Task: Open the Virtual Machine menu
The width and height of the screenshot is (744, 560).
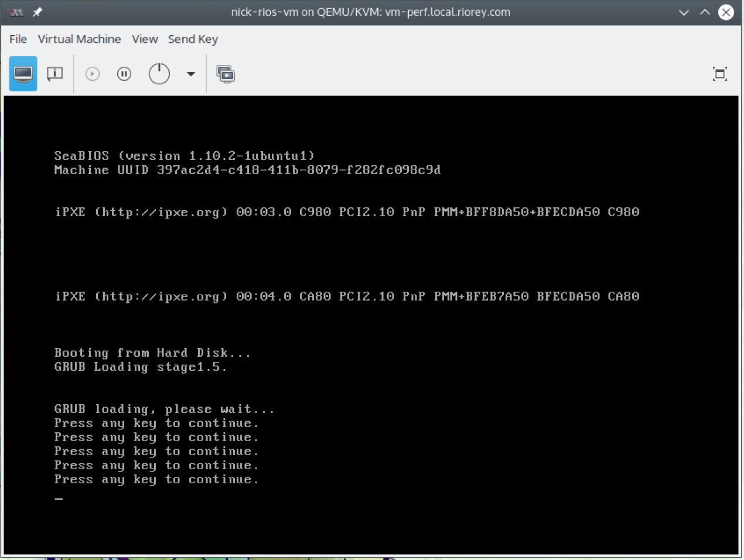Action: 80,39
